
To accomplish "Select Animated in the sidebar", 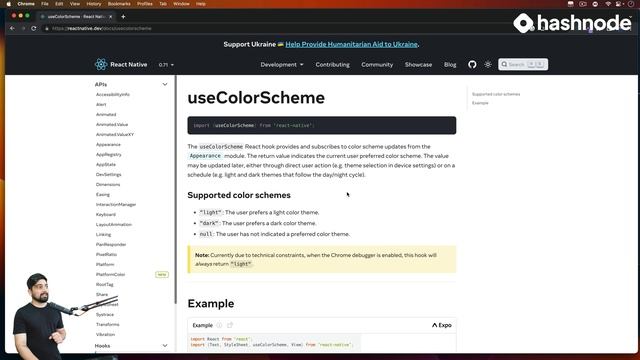I will [x=106, y=115].
